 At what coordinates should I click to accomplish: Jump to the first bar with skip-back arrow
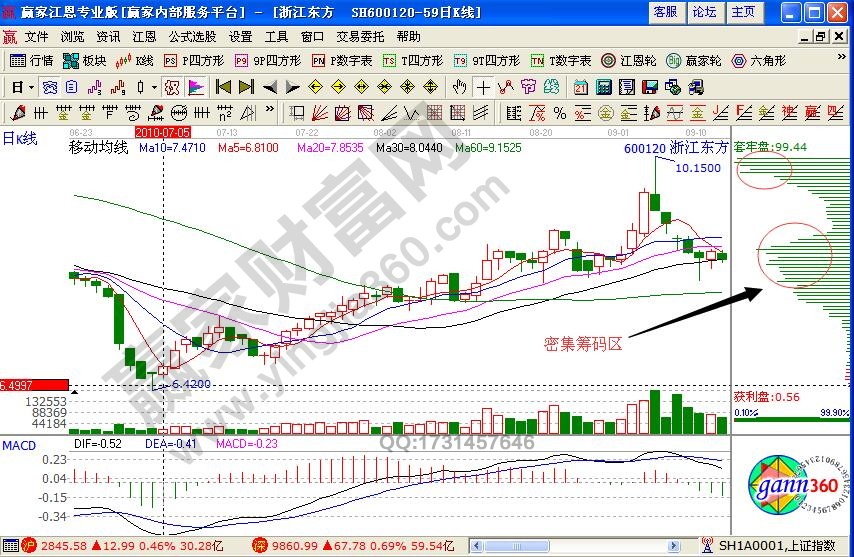pyautogui.click(x=222, y=86)
